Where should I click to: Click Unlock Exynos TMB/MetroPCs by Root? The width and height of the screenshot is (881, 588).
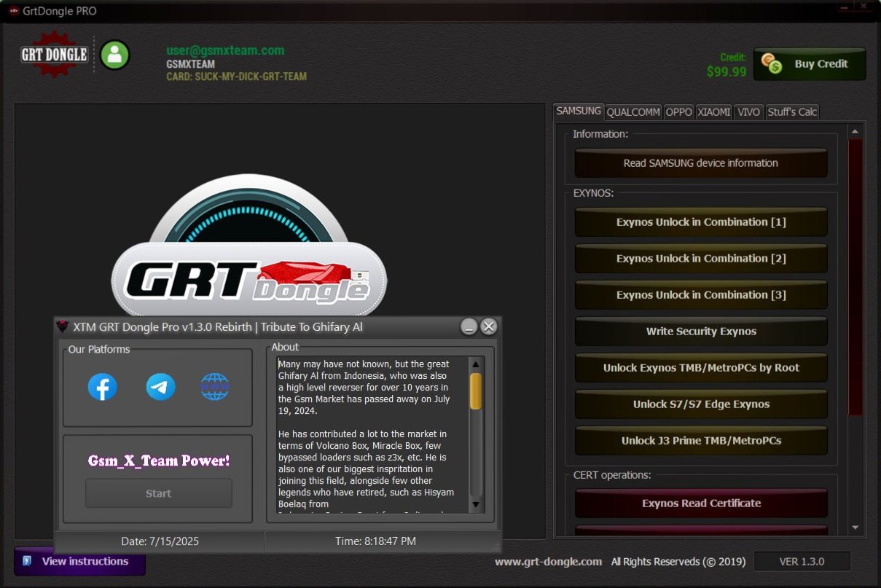tap(701, 368)
